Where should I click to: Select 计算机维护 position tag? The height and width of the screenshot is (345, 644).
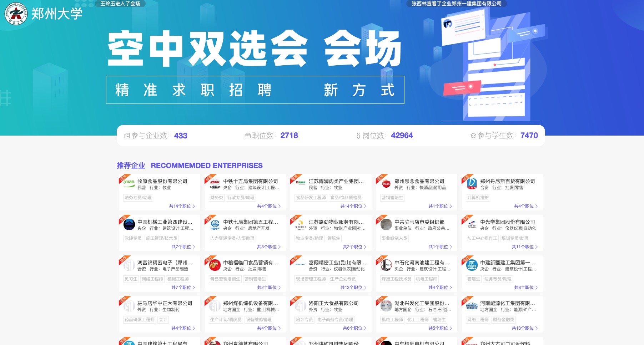(478, 198)
